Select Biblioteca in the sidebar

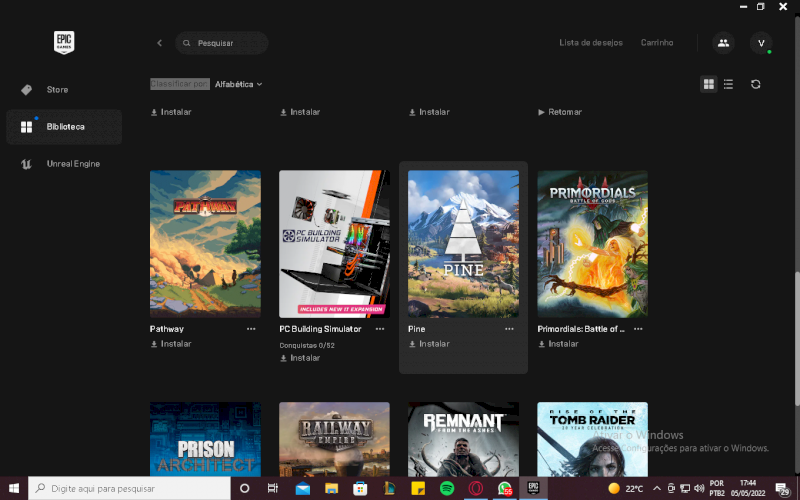click(64, 127)
